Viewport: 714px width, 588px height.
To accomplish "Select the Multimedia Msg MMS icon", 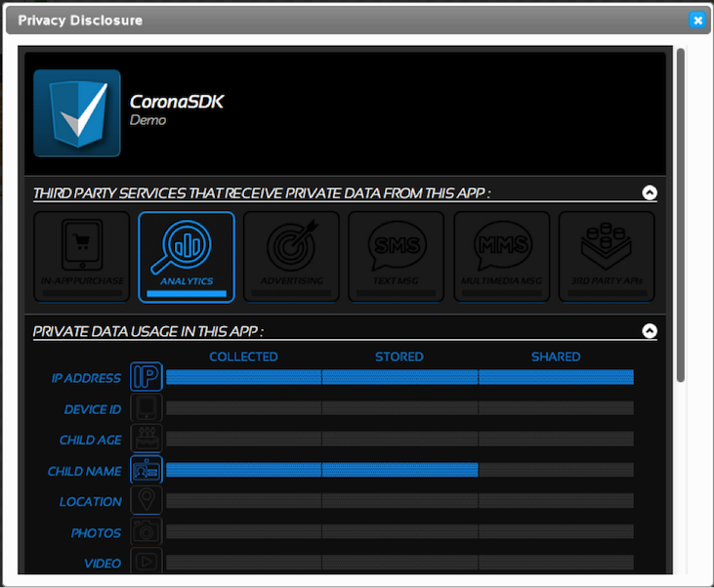I will [x=501, y=257].
